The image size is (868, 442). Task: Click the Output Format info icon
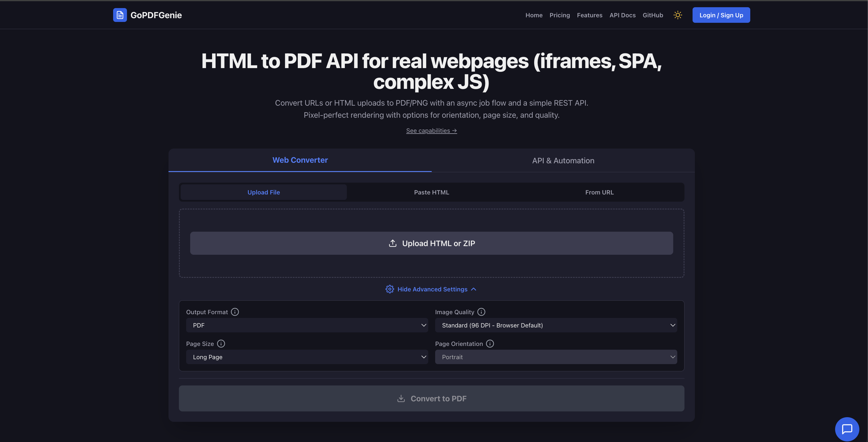pos(235,312)
